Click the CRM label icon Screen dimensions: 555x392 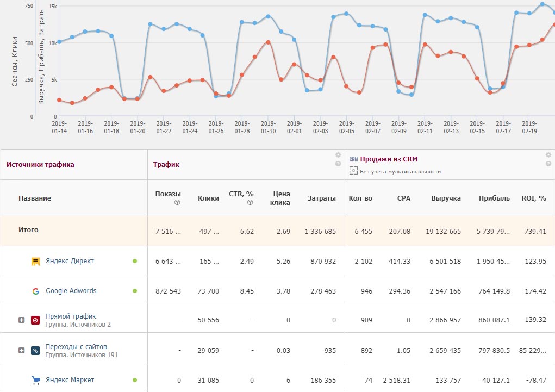click(353, 159)
